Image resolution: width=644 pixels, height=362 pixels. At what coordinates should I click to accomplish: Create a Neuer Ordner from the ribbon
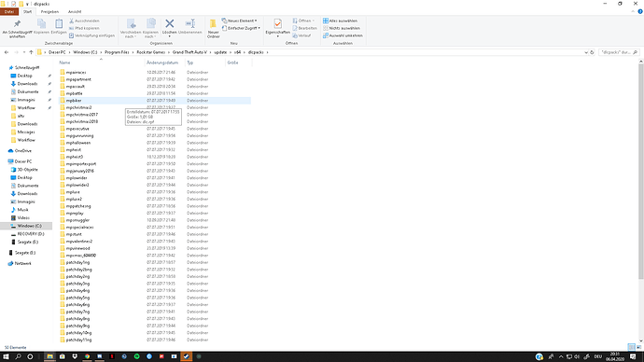pos(213,28)
